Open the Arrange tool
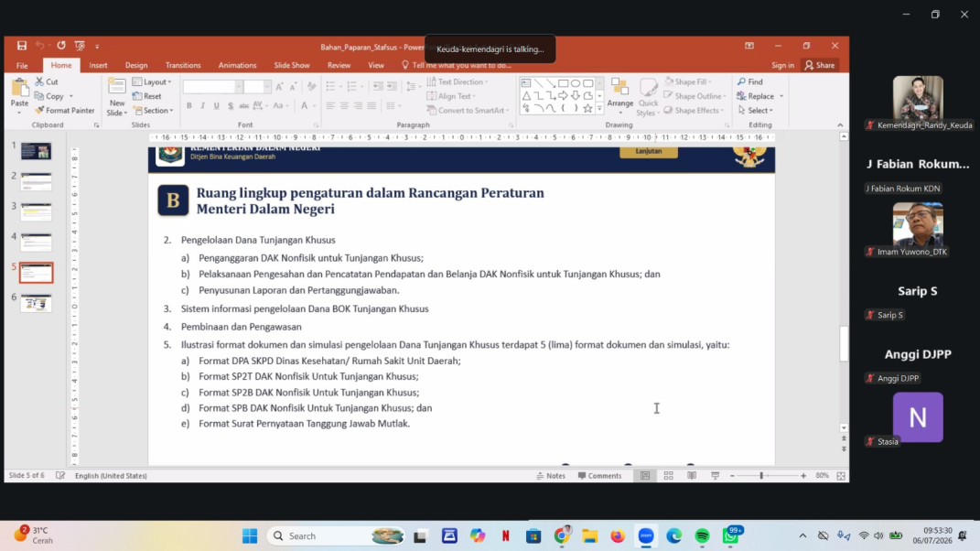Viewport: 980px width, 551px height. click(620, 97)
